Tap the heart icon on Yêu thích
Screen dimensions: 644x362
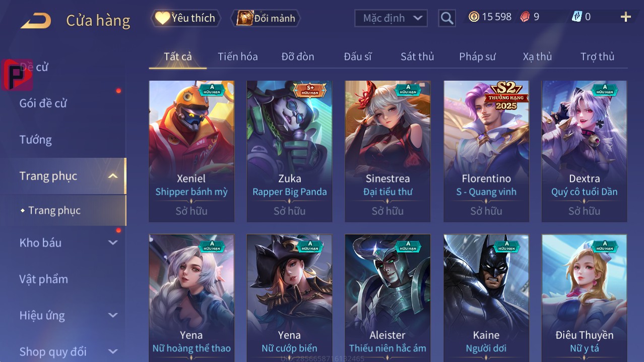click(x=162, y=18)
